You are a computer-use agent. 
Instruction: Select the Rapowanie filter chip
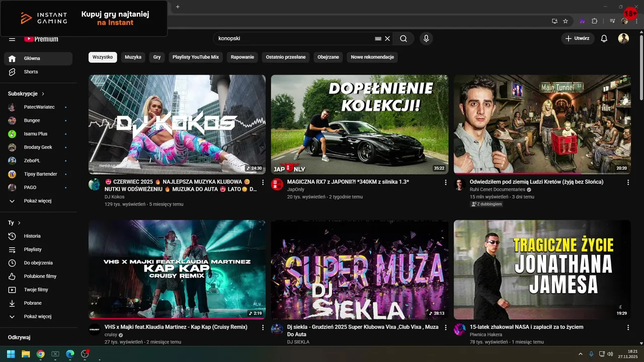[x=243, y=57]
